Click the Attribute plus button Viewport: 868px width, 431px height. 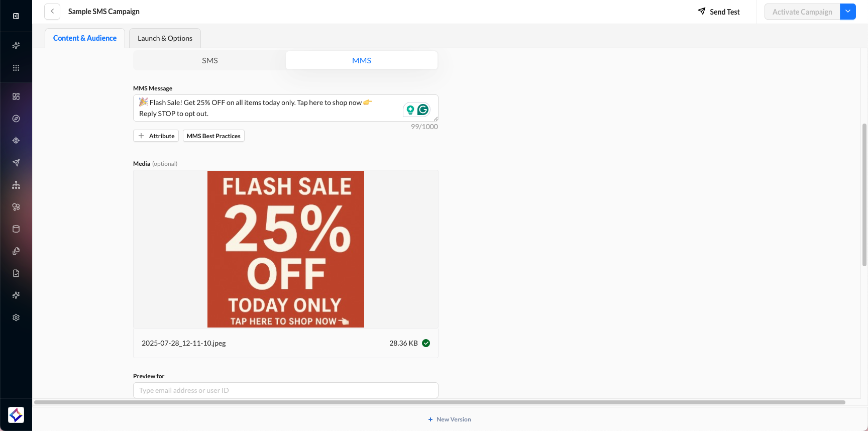coord(156,136)
